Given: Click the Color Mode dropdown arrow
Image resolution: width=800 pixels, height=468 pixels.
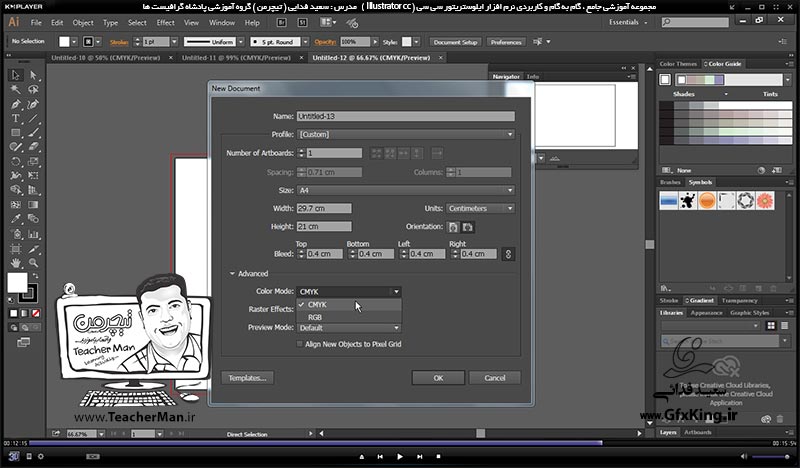Looking at the screenshot, I should (396, 291).
